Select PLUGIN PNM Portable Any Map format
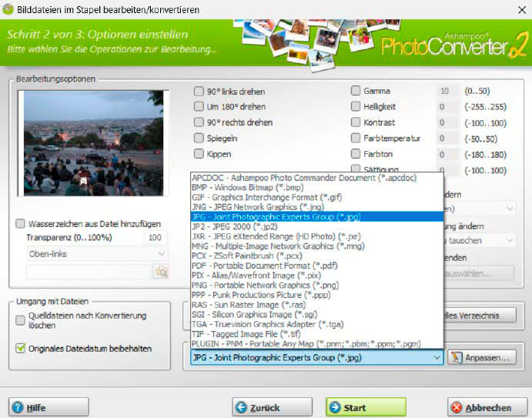Viewport: 532px width, 418px height. click(317, 343)
